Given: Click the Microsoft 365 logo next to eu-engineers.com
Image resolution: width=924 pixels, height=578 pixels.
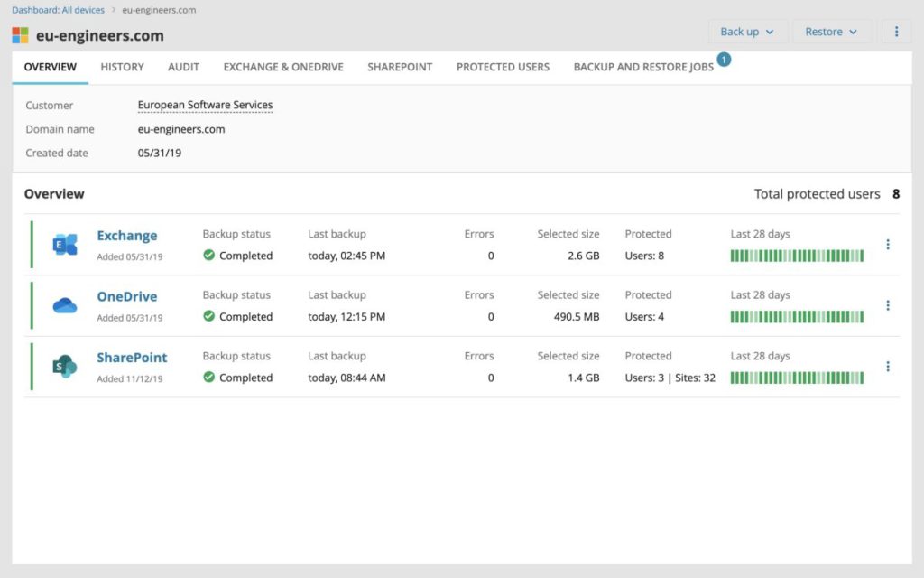Looking at the screenshot, I should [x=19, y=34].
